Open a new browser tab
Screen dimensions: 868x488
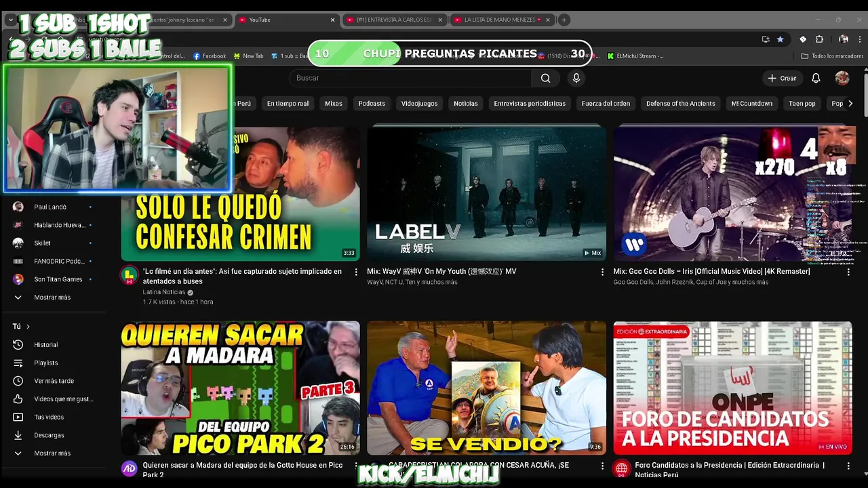[x=564, y=20]
